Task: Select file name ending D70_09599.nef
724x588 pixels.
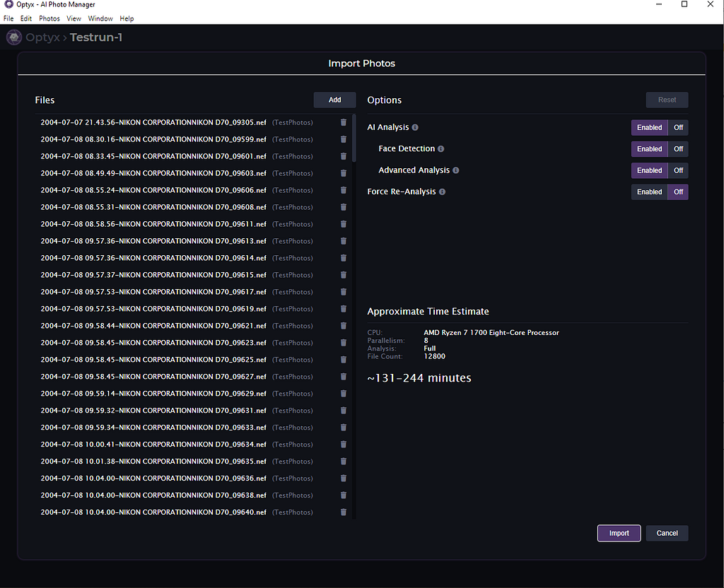Action: tap(153, 139)
